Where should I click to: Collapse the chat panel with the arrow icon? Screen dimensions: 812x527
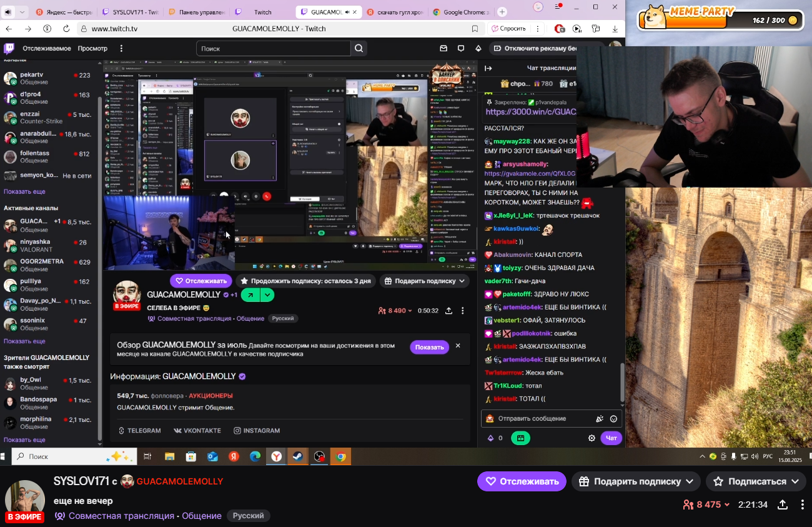click(x=488, y=68)
